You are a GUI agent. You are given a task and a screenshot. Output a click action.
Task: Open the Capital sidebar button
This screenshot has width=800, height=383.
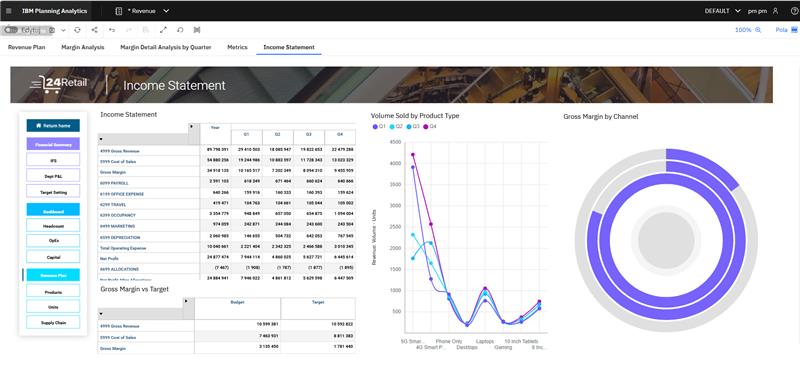(54, 257)
